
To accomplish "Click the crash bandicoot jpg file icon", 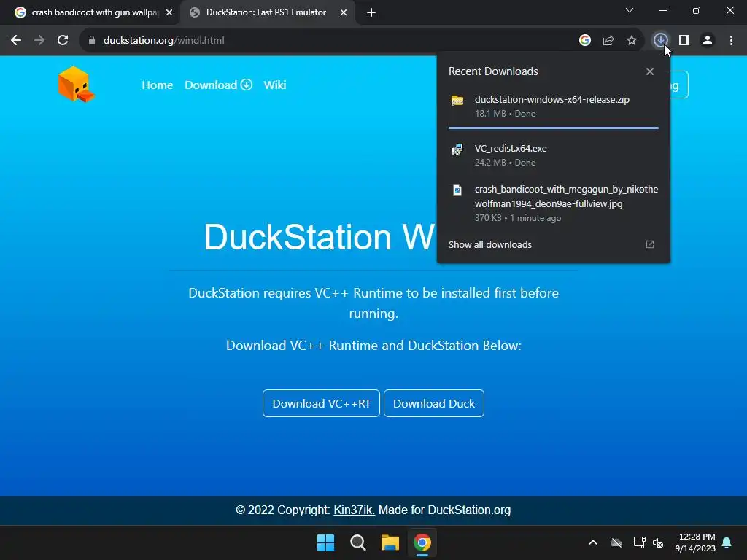I will (x=457, y=190).
